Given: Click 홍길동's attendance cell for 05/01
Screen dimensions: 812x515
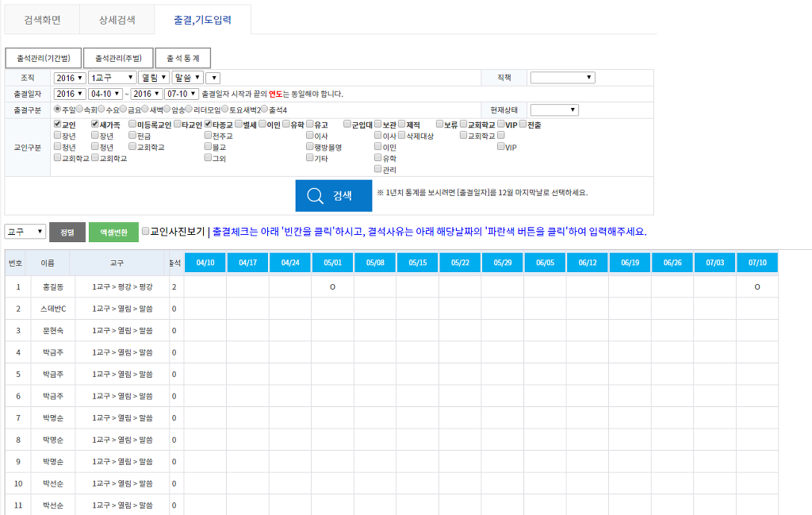Looking at the screenshot, I should click(x=332, y=286).
